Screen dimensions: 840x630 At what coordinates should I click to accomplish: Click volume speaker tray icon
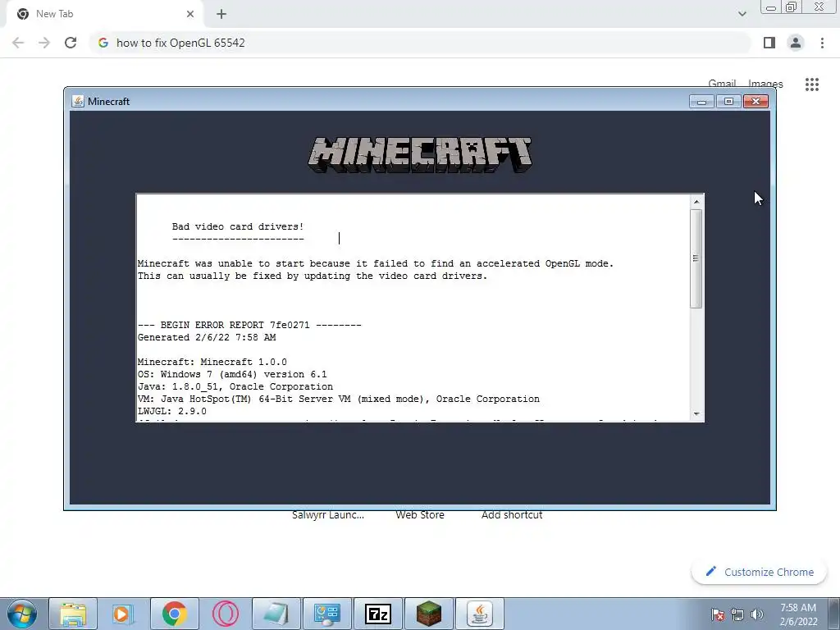pos(757,614)
